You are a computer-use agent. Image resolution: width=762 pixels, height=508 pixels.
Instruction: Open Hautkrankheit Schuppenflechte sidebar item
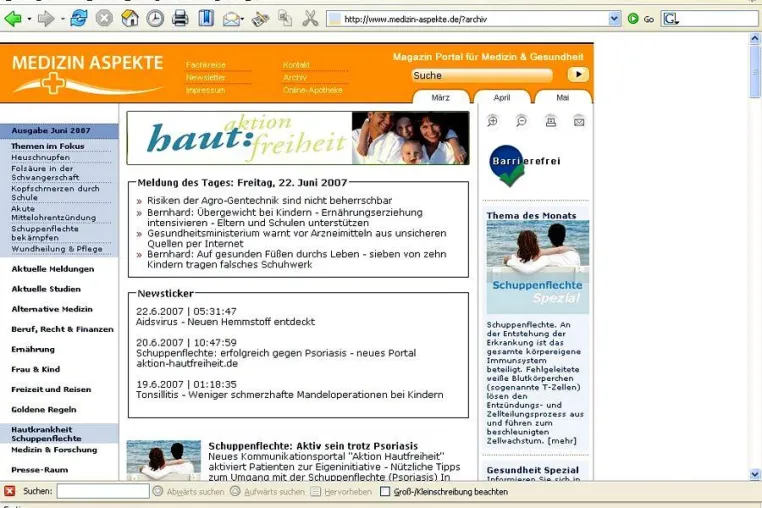(46, 434)
